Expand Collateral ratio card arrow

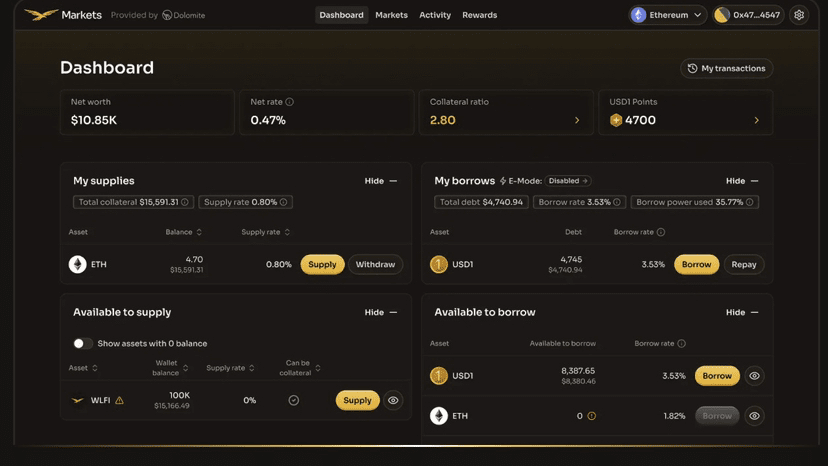point(577,120)
